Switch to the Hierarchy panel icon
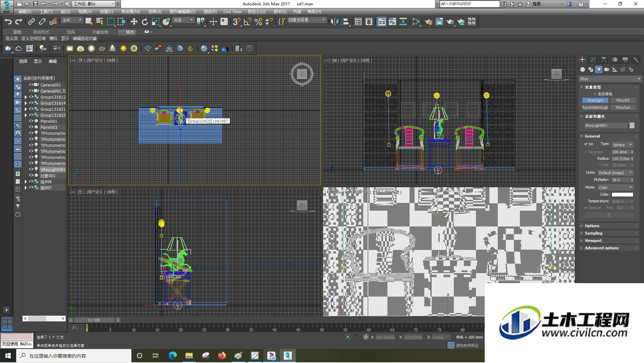This screenshot has width=644, height=363. [x=604, y=59]
